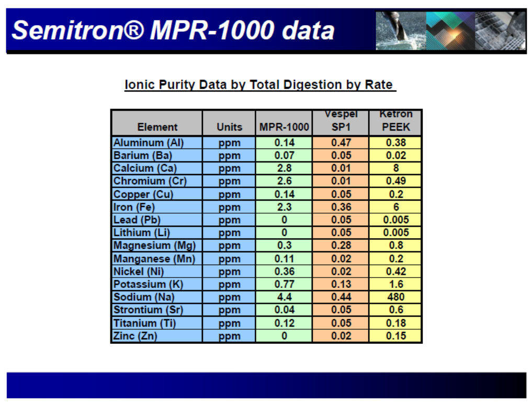Click the Titanium Ketron PEEK value 0.18
The width and height of the screenshot is (532, 405).
pos(395,323)
